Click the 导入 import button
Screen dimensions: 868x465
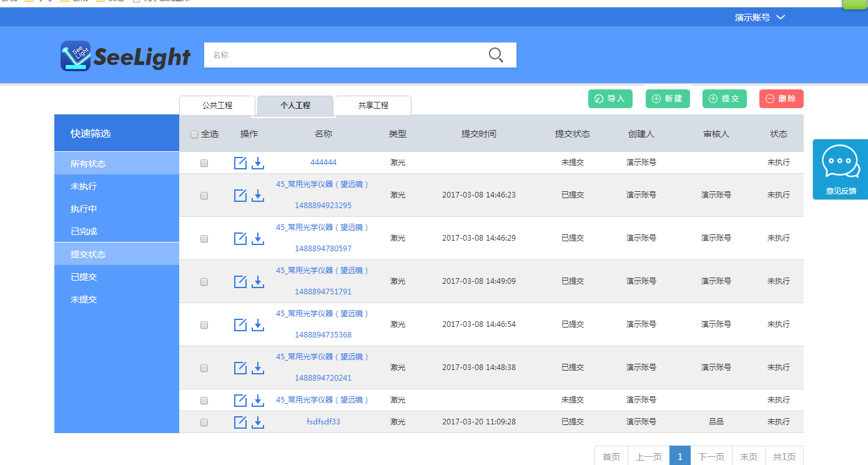pos(610,99)
